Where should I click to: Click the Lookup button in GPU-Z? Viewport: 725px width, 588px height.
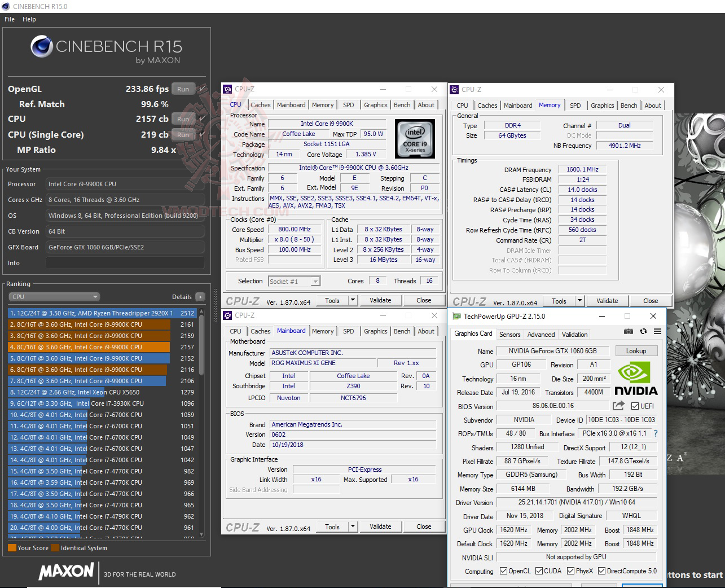pos(636,350)
